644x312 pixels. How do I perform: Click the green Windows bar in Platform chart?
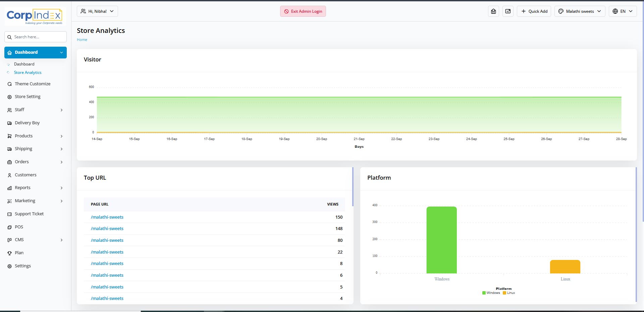441,240
